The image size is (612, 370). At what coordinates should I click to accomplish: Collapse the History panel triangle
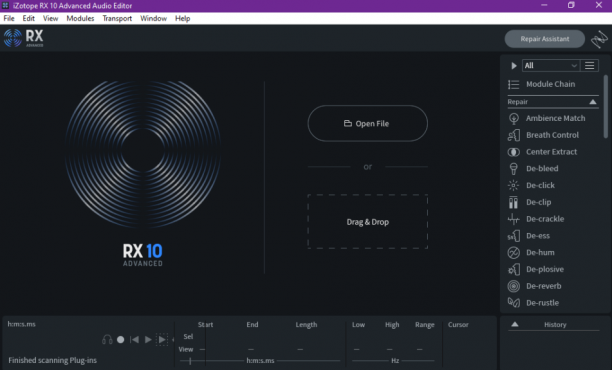pyautogui.click(x=515, y=324)
